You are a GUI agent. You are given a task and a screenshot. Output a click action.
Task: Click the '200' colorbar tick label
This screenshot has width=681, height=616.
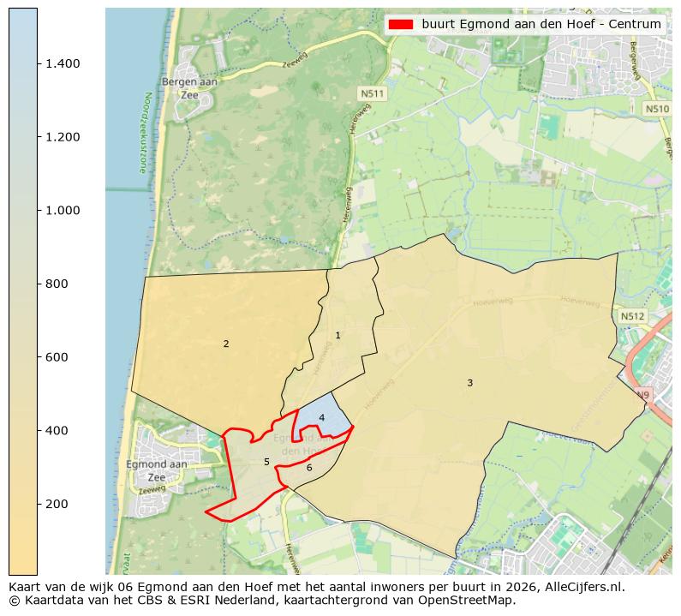click(57, 505)
